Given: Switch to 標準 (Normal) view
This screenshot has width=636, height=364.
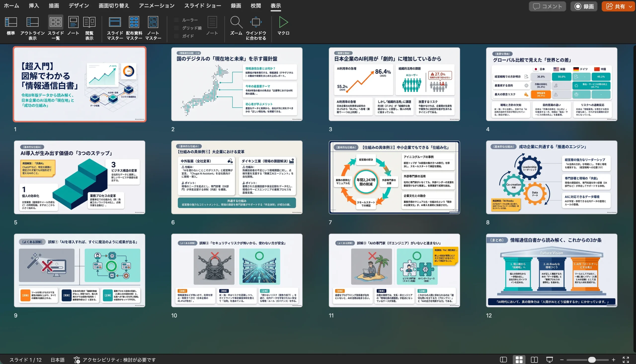Looking at the screenshot, I should coord(11,26).
